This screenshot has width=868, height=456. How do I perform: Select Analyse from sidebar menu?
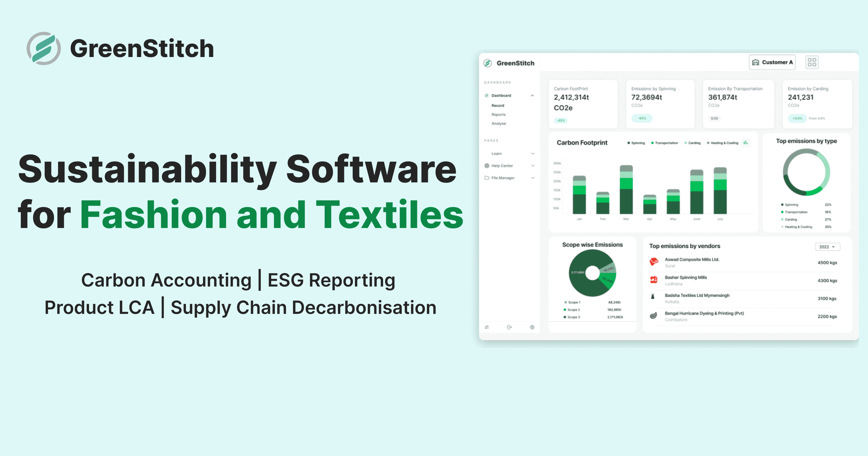point(498,124)
